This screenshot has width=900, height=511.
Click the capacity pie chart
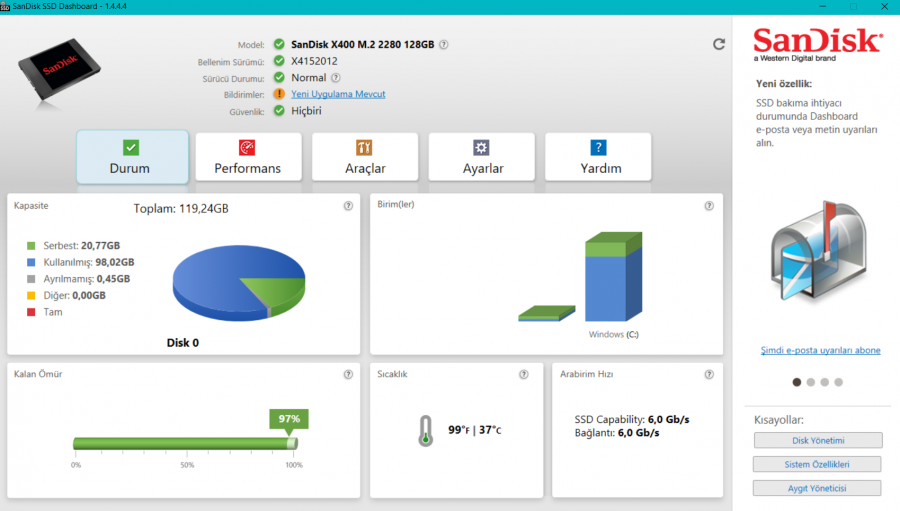click(239, 282)
